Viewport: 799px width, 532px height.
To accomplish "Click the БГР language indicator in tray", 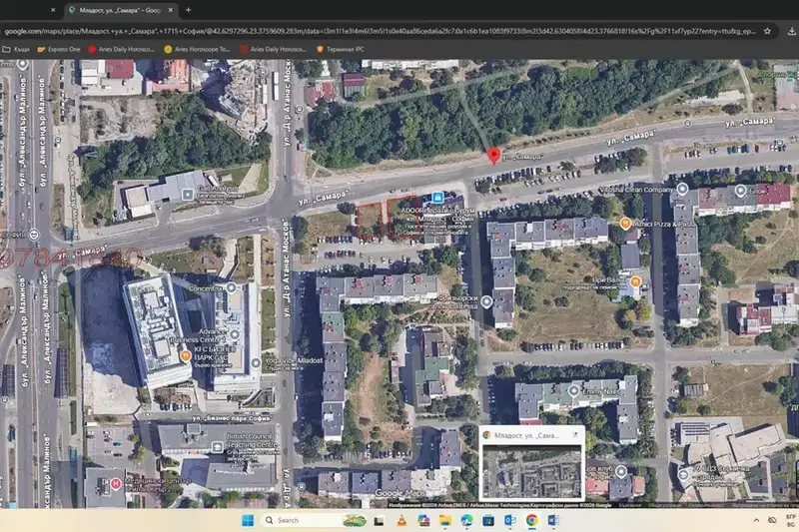I will coord(790,520).
